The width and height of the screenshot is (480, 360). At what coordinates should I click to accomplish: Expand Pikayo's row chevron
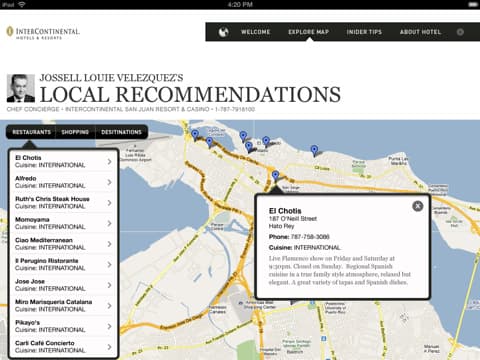(x=109, y=326)
